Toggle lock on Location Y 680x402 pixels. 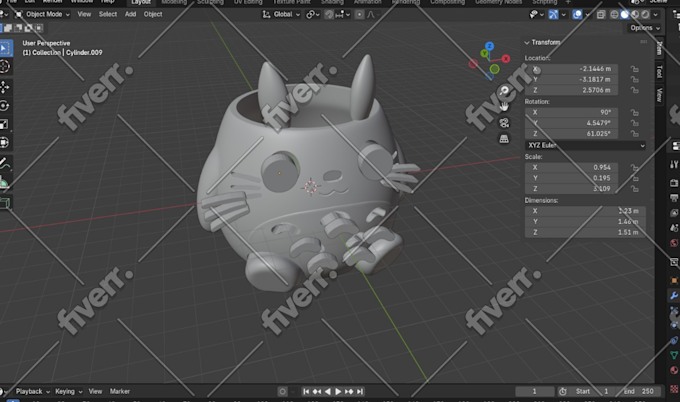click(634, 79)
